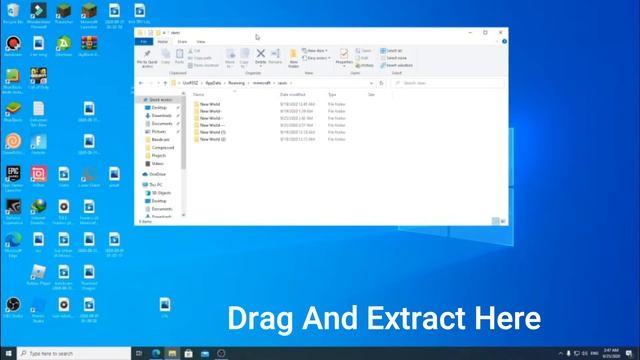Open the notification center icon

pyautogui.click(x=629, y=353)
